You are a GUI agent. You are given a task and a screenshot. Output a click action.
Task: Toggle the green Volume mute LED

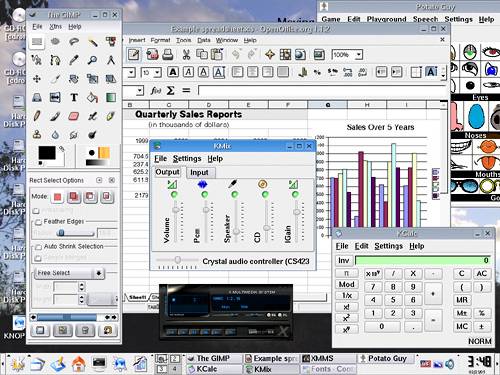click(174, 195)
